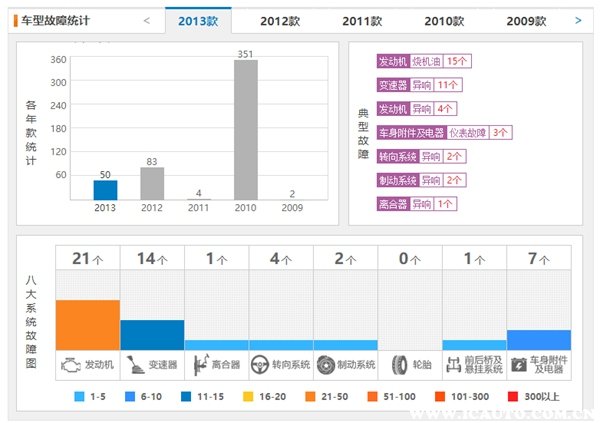This screenshot has width=600, height=423.
Task: Click the suspension system (前后桥及悬挂系统) icon
Action: click(455, 364)
